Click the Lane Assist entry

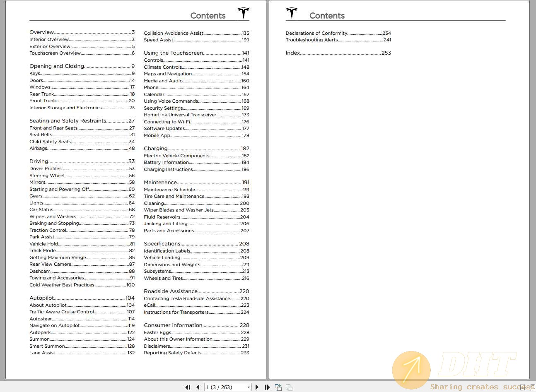(x=82, y=353)
